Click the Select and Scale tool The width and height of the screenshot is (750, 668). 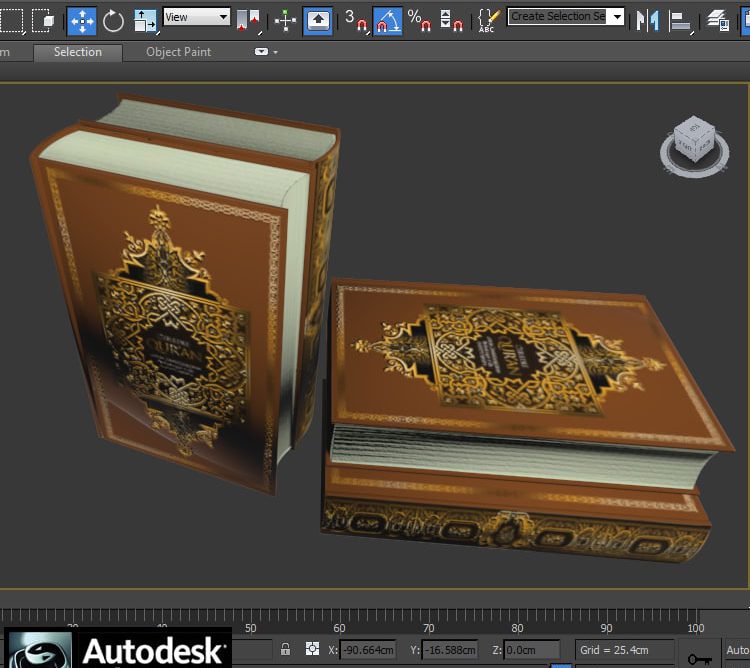pyautogui.click(x=145, y=20)
